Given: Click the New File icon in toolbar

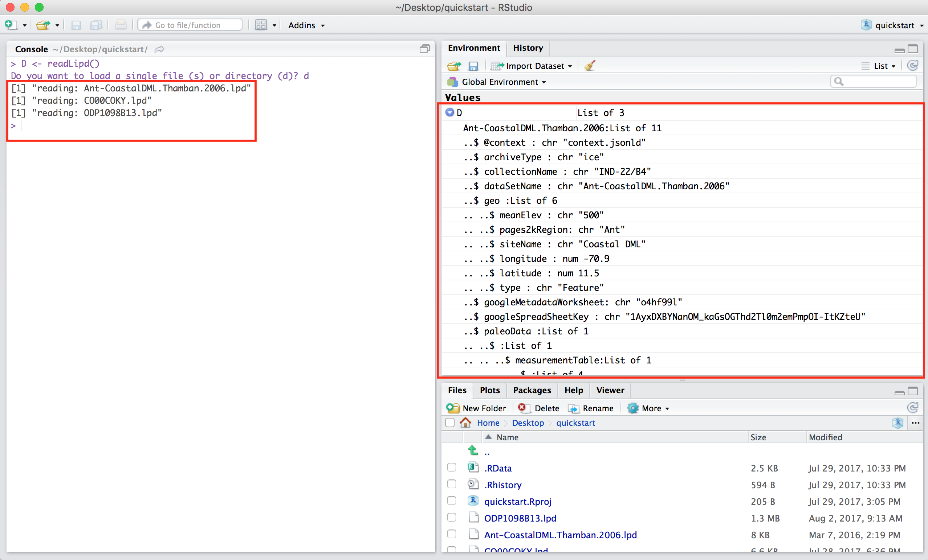Looking at the screenshot, I should [11, 25].
